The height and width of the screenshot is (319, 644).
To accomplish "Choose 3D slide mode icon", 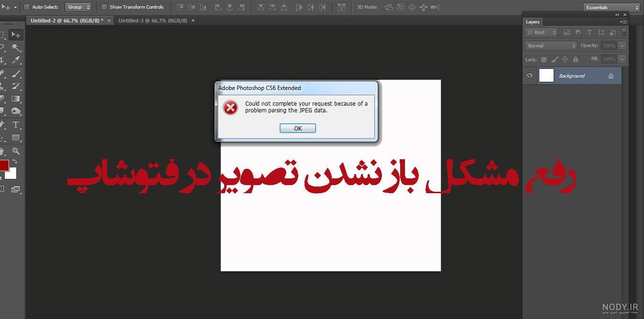I will tap(423, 7).
